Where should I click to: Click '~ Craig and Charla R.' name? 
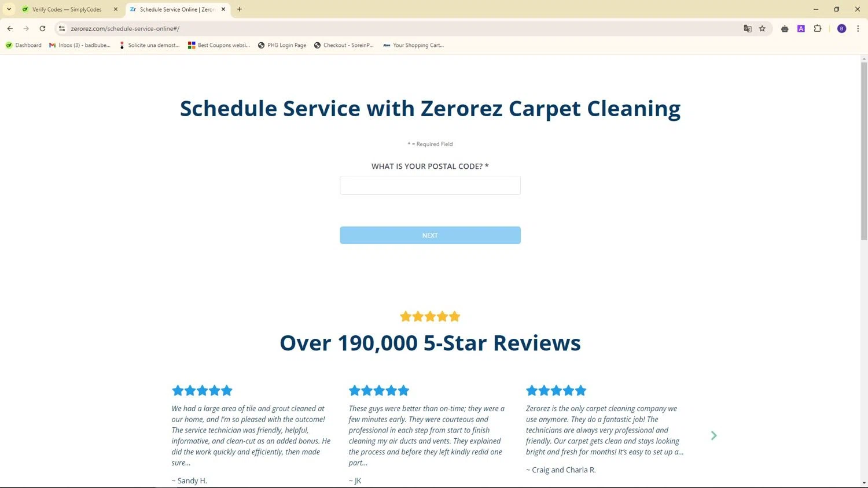pos(561,469)
